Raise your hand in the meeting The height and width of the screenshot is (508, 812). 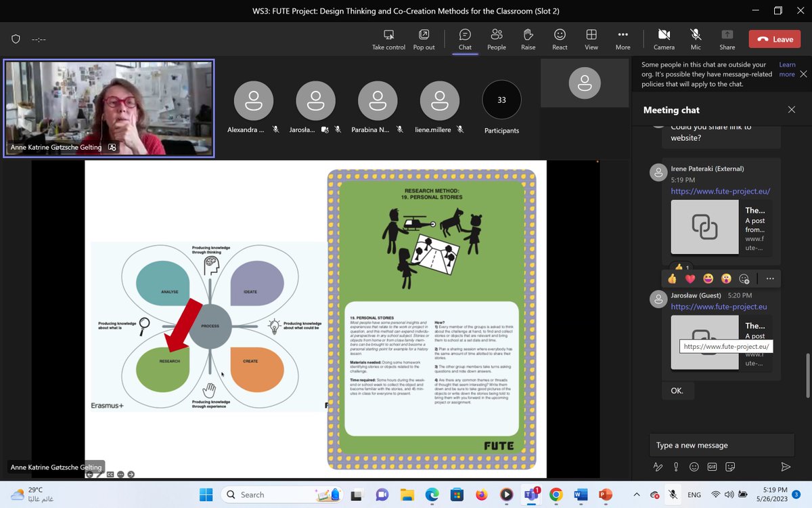[528, 39]
